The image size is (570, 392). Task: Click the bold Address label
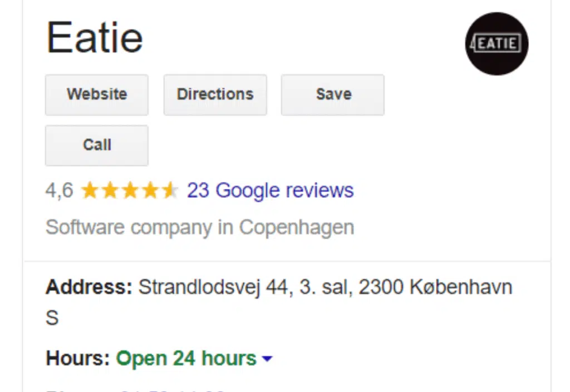[89, 287]
